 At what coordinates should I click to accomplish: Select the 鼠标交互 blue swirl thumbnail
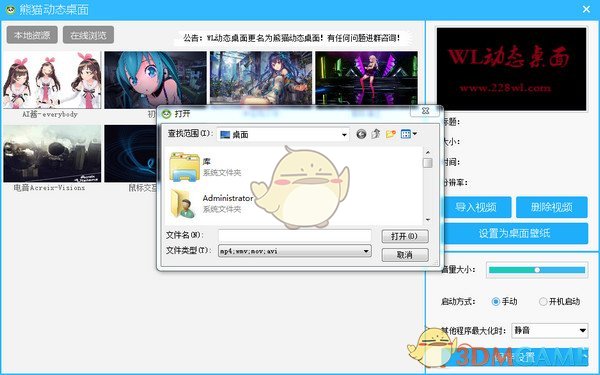pos(130,153)
